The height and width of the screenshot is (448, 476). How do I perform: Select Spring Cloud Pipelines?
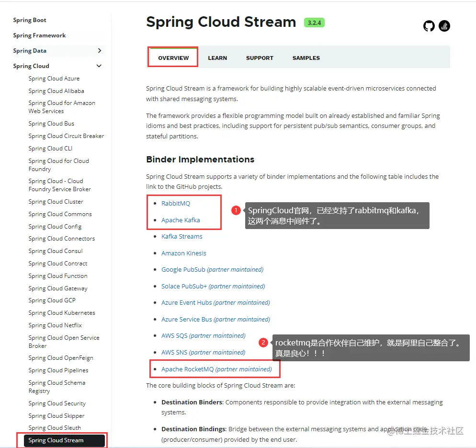[58, 370]
